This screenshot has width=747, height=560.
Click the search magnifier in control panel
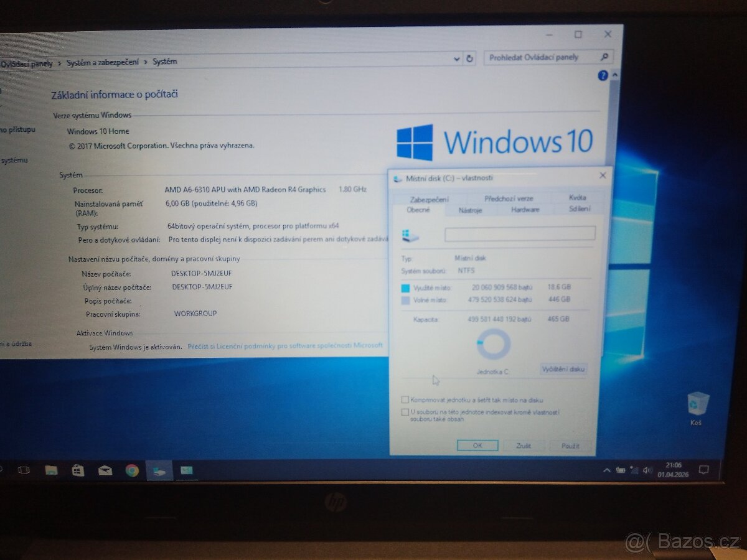[x=603, y=57]
